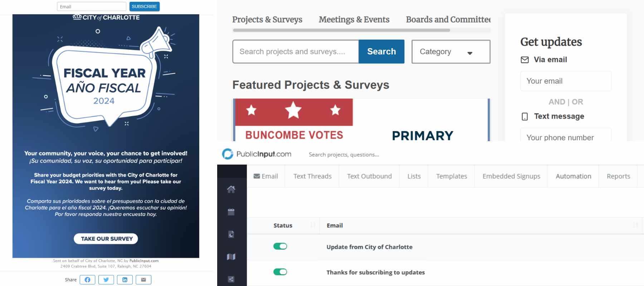
Task: Open the Meetings & Events tab
Action: [x=354, y=20]
